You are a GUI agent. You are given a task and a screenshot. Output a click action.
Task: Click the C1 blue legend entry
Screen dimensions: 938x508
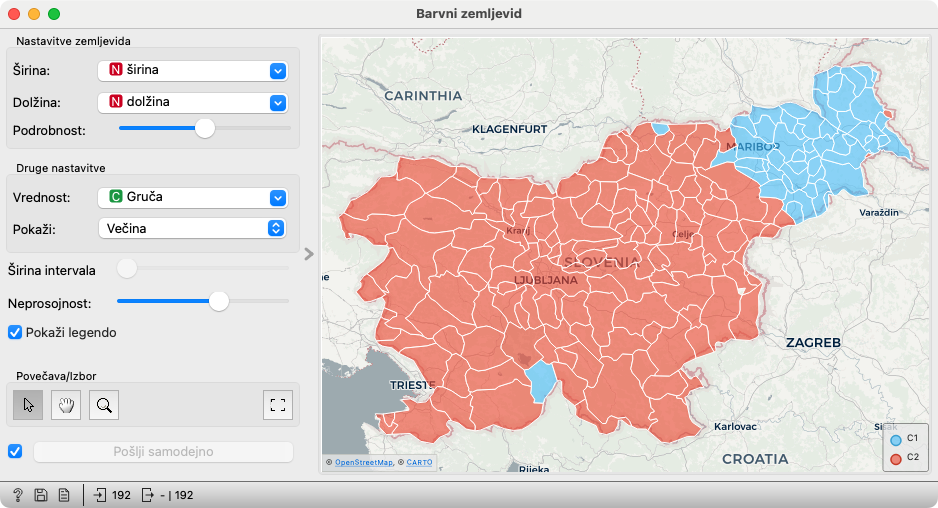pyautogui.click(x=903, y=439)
